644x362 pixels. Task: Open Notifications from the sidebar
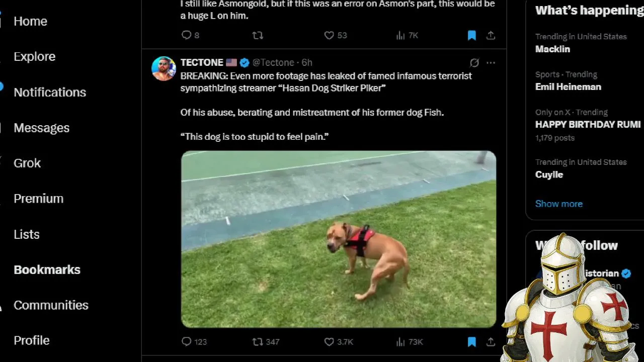coord(49,92)
